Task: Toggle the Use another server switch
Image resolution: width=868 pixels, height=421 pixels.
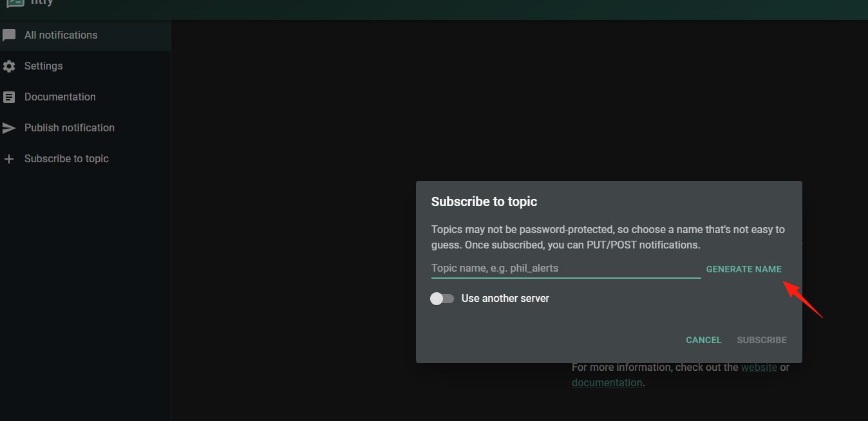Action: point(442,299)
